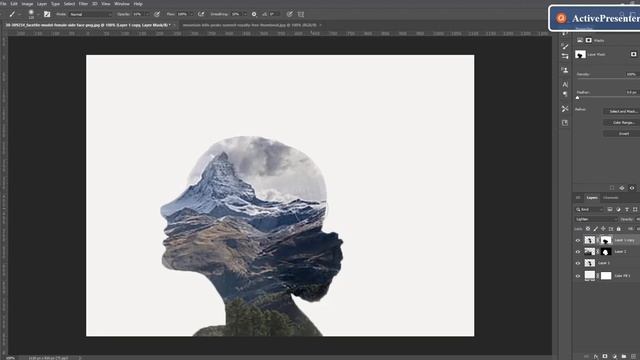This screenshot has width=640, height=360.
Task: Enable airbrush-style build-up icon
Action: point(201,14)
